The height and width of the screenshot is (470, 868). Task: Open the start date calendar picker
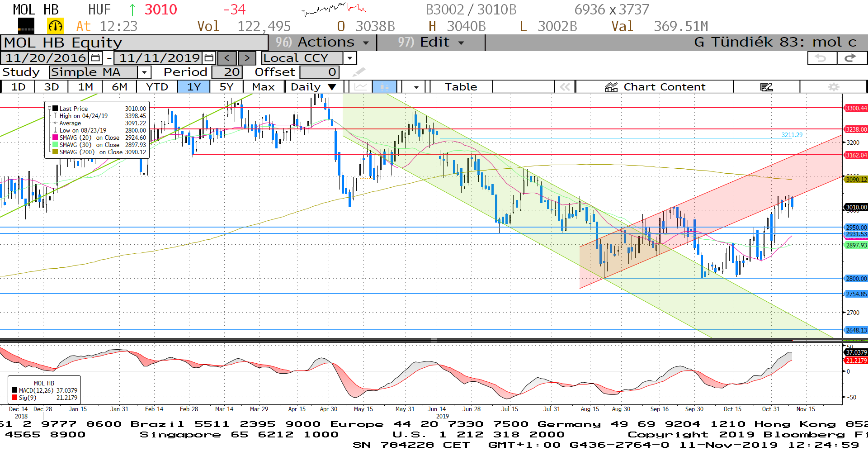click(x=95, y=58)
